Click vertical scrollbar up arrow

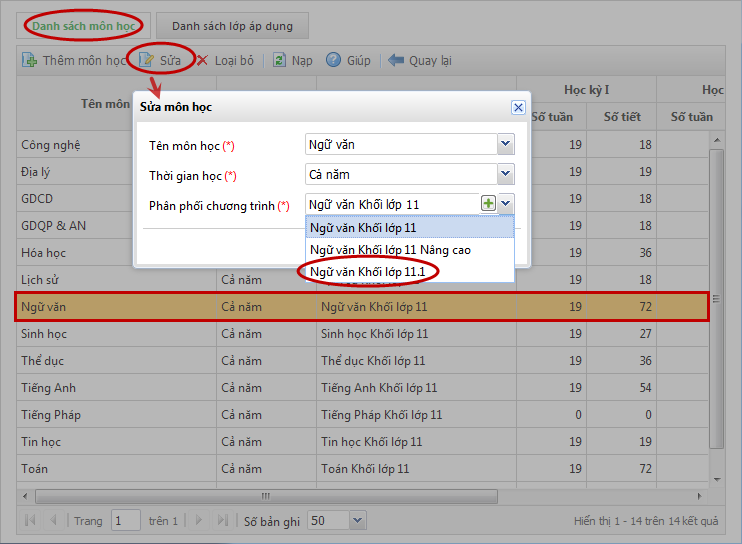coord(717,140)
